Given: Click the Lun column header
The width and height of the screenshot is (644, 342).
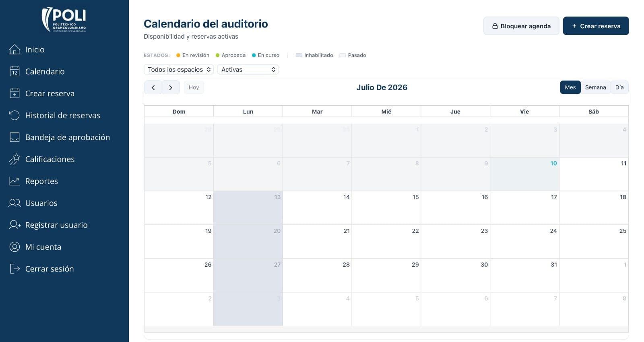Looking at the screenshot, I should [248, 112].
